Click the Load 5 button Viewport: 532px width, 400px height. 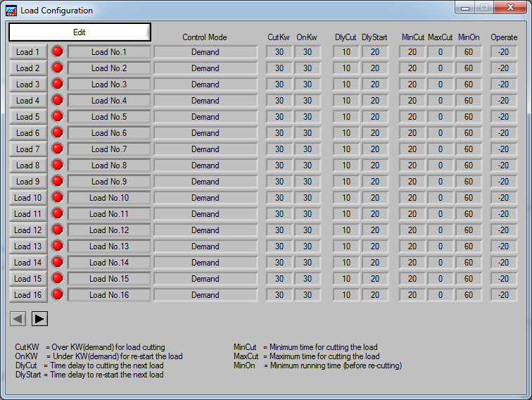click(28, 117)
